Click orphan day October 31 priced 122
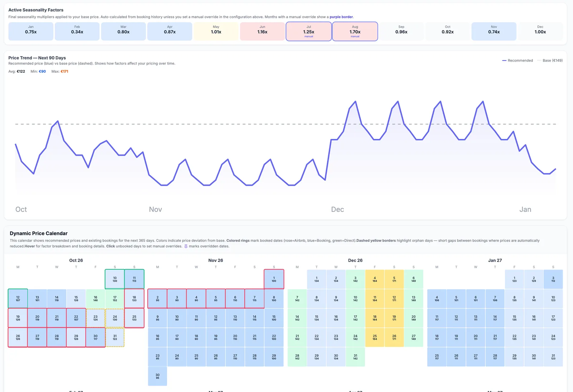This screenshot has width=573, height=392. 115,337
